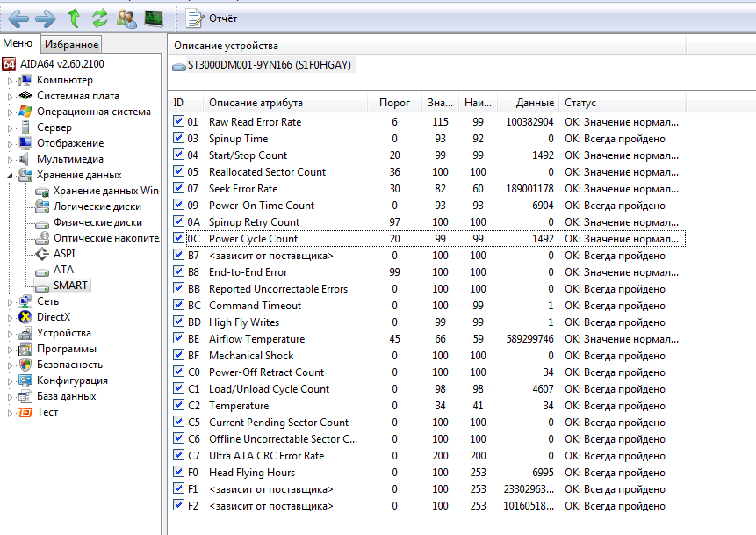756x535 pixels.
Task: Collapse the Хранение данных tree node
Action: point(10,176)
